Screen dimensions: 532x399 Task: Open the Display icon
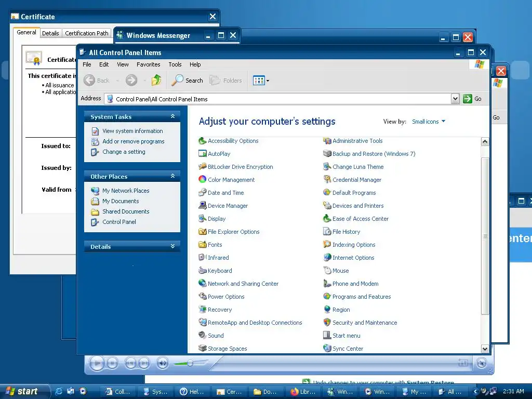pos(203,219)
